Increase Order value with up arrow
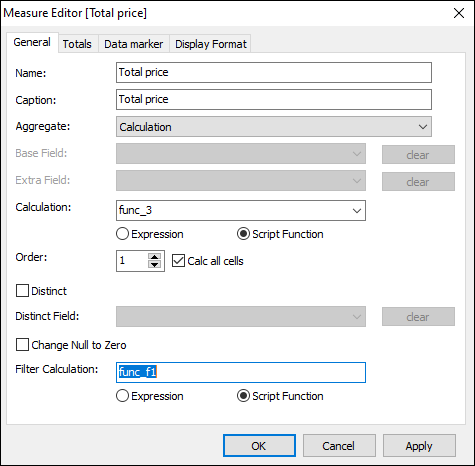The image size is (475, 466). 154,257
